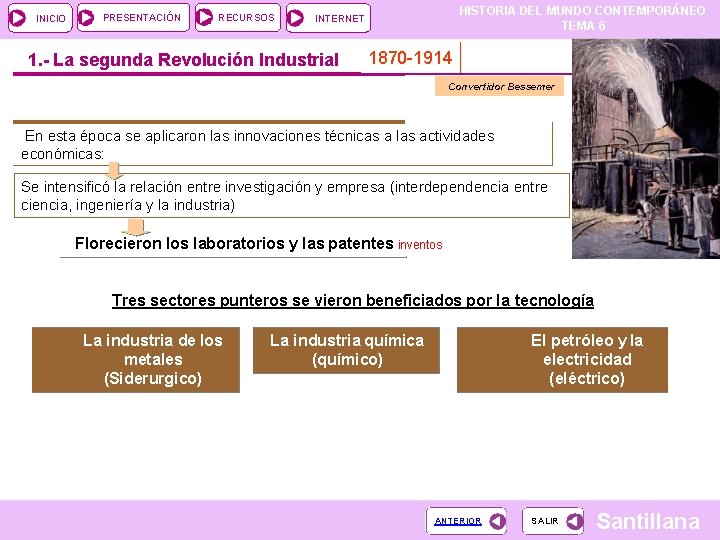720x540 pixels.
Task: Click the text Florecieron los laboratorios y las patentes
Action: pyautogui.click(x=234, y=243)
